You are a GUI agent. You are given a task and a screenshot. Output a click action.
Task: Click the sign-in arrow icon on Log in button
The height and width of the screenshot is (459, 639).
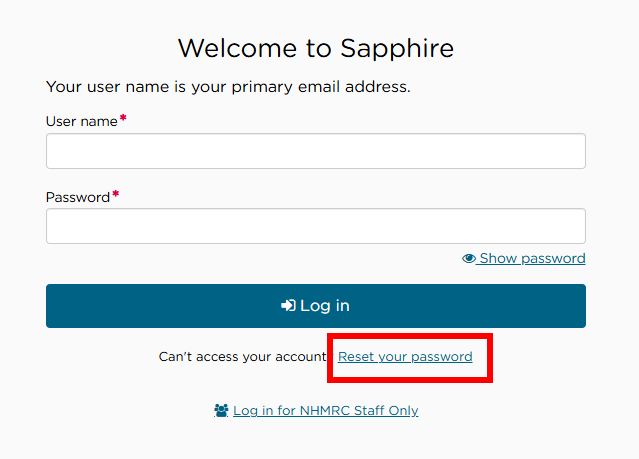click(x=288, y=306)
